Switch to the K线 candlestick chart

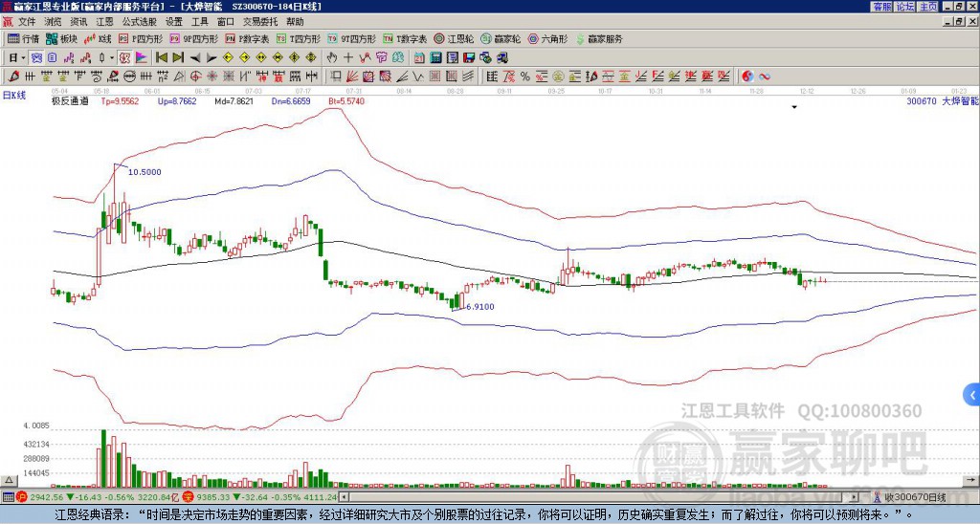[97, 38]
